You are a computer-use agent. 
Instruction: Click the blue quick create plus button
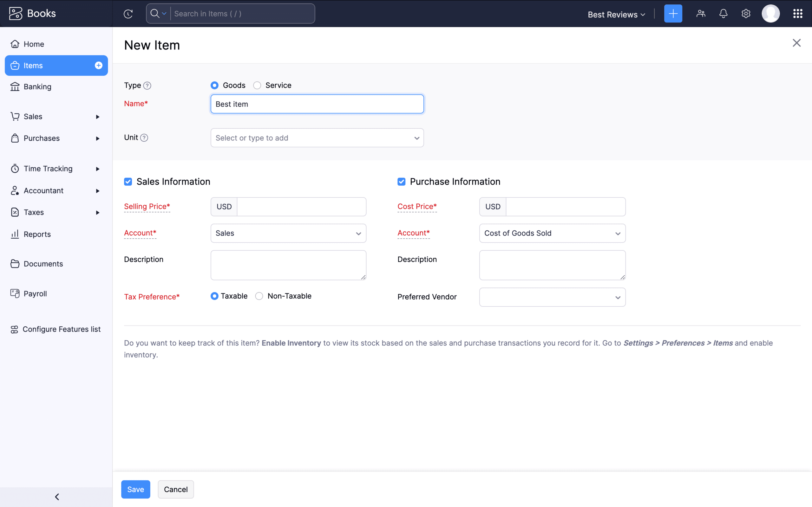673,14
